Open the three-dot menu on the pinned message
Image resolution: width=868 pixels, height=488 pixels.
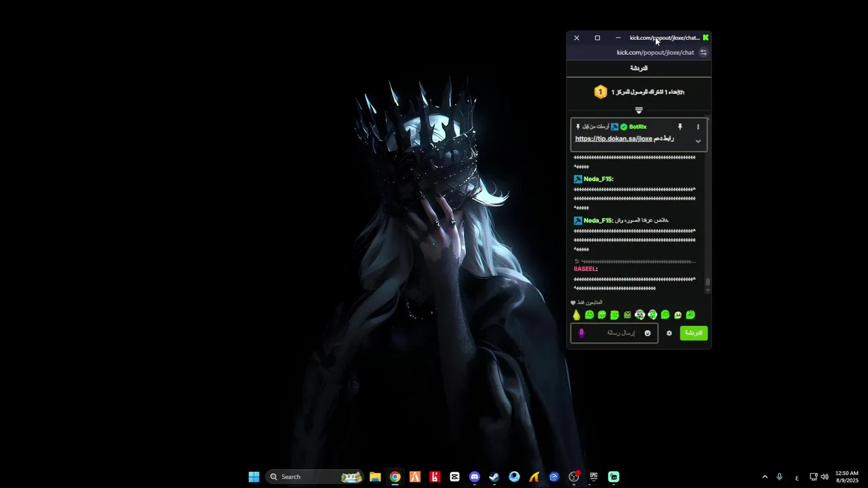pos(698,127)
